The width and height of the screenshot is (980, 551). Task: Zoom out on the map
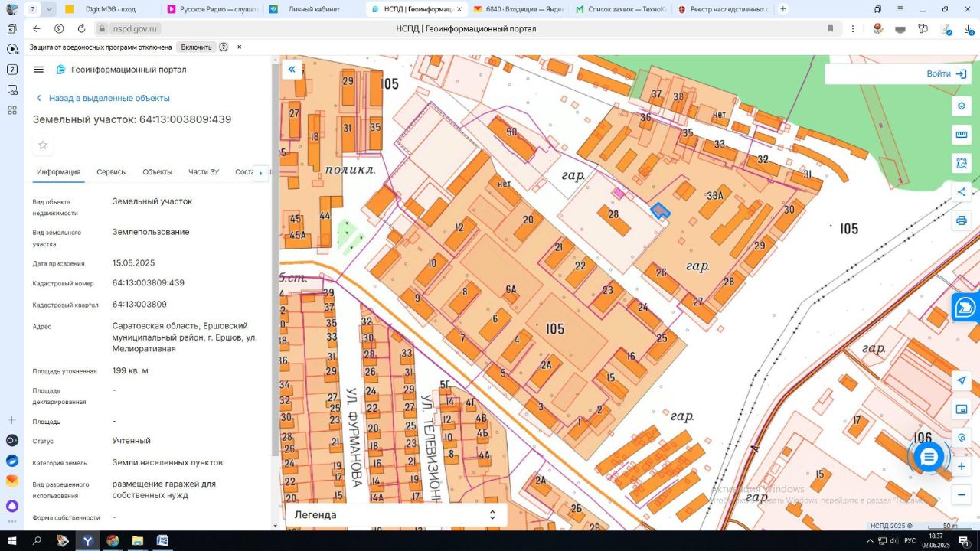[x=962, y=495]
